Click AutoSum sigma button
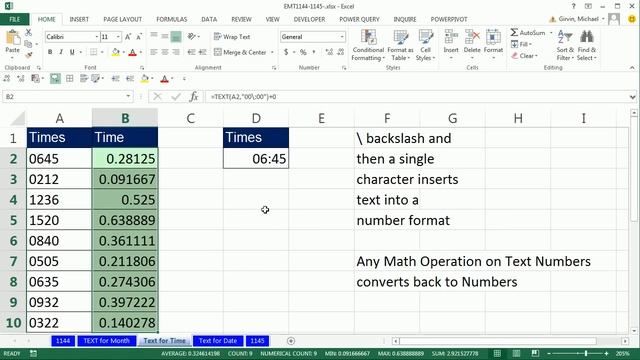The image size is (640, 360). (x=527, y=33)
